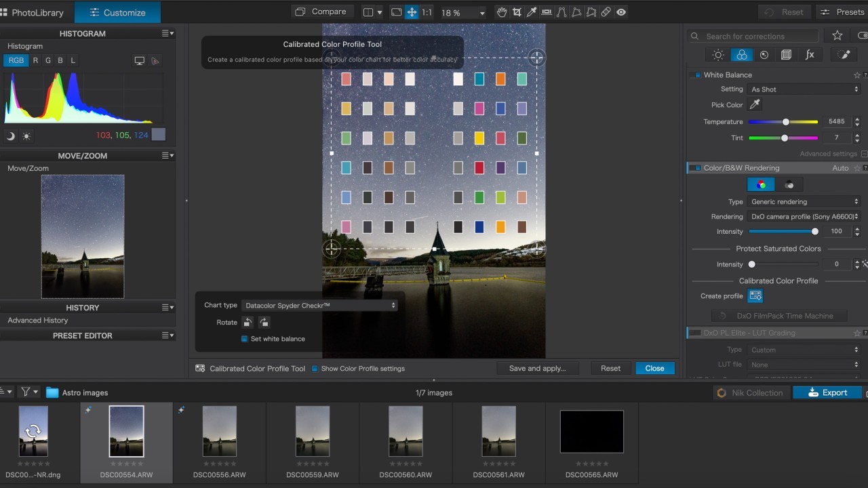Open the Presets menu

pos(842,12)
